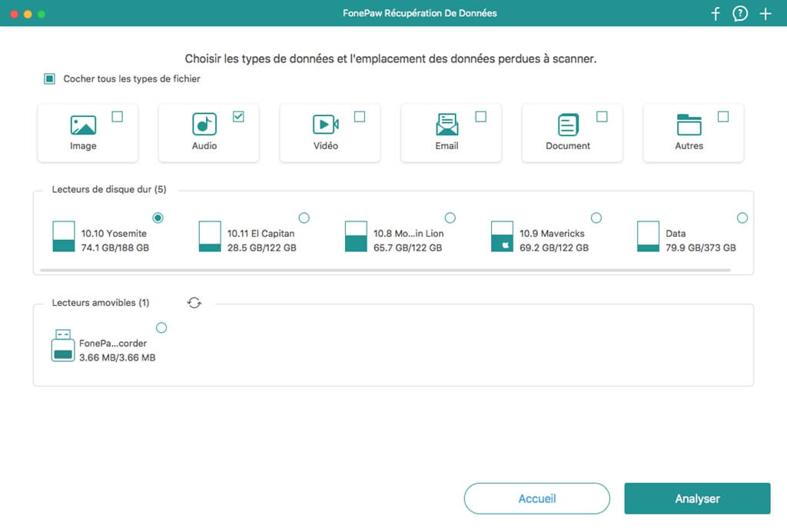Screen dimensions: 787x532
Task: Click the 'Lecteurs de disque dur (5)' heading
Action: 109,189
